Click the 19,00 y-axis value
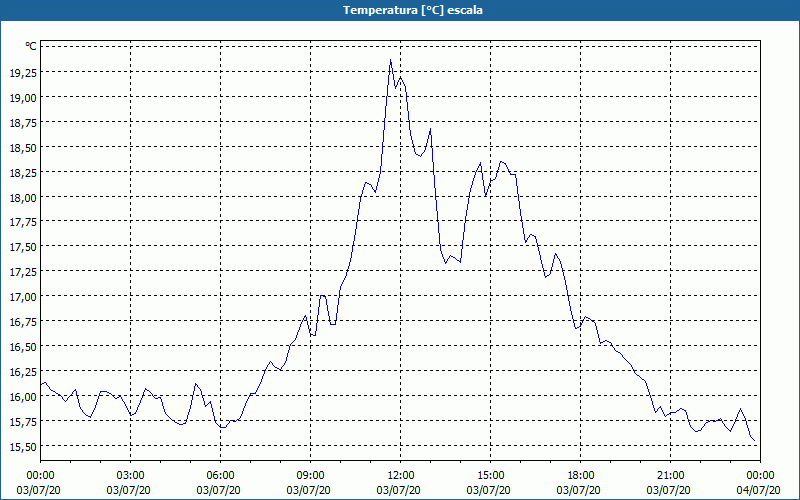 (x=23, y=97)
